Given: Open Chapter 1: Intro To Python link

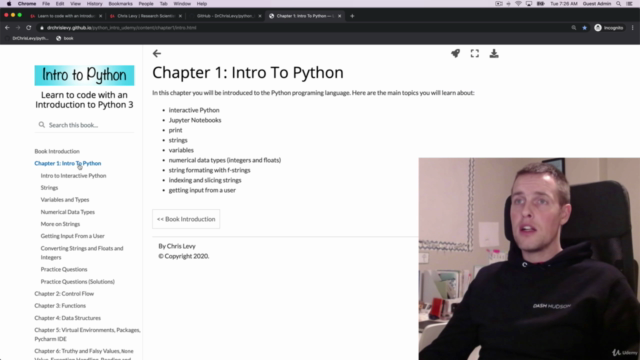Looking at the screenshot, I should coord(68,163).
